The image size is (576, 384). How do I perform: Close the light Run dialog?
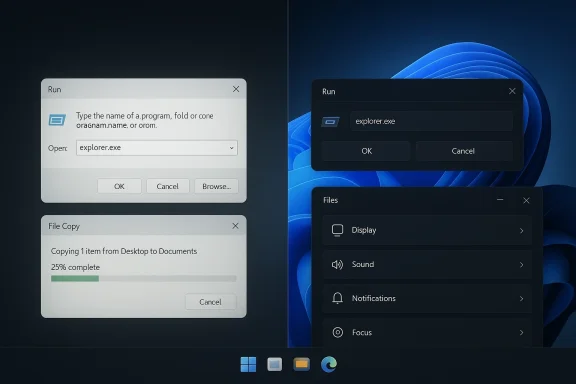tap(236, 89)
